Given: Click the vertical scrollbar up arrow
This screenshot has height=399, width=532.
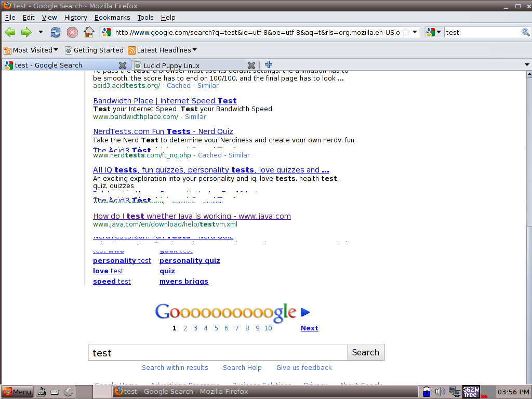Looking at the screenshot, I should point(529,74).
